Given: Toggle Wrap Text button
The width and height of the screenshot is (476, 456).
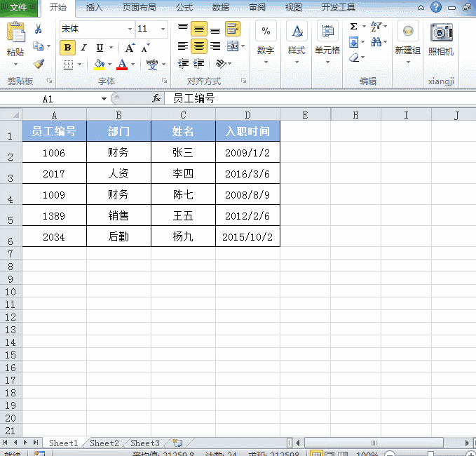Looking at the screenshot, I should tap(233, 29).
